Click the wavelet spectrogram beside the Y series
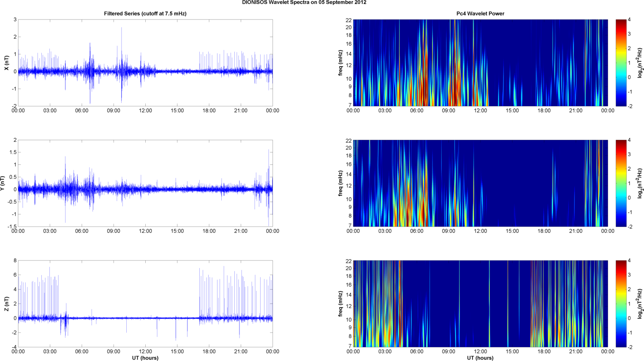Image resolution: width=644 pixels, height=361 pixels. [x=480, y=183]
